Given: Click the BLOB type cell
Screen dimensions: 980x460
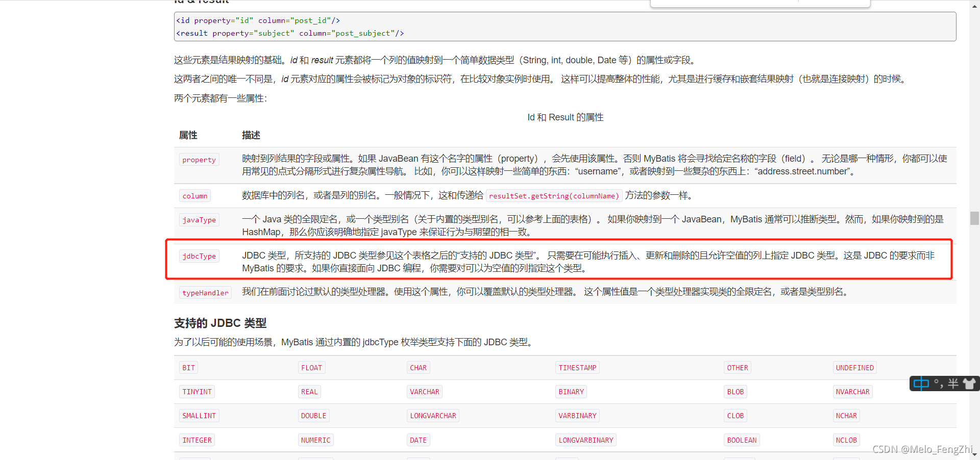Looking at the screenshot, I should click(x=736, y=392).
